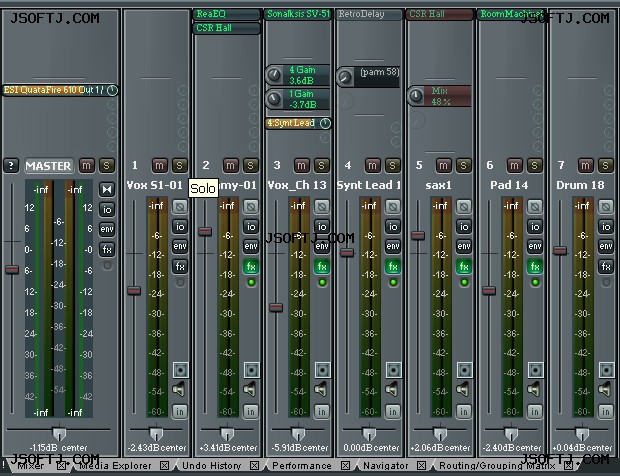The height and width of the screenshot is (476, 620).
Task: Open CSR Hall plugin on sax1 track
Action: pyautogui.click(x=440, y=14)
